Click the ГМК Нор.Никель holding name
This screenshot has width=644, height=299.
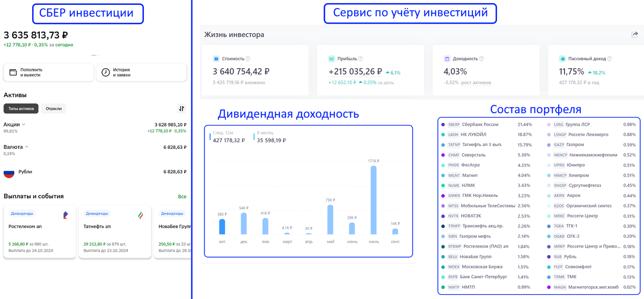coord(481,196)
